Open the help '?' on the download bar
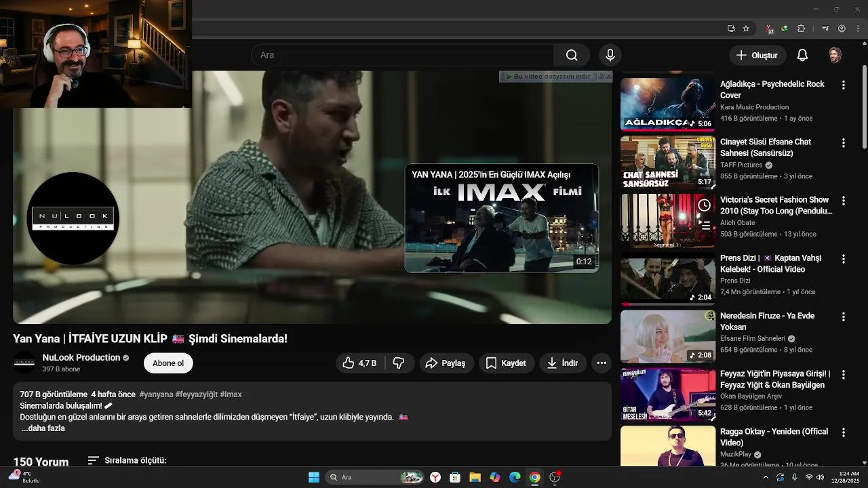The height and width of the screenshot is (488, 868). tap(601, 77)
